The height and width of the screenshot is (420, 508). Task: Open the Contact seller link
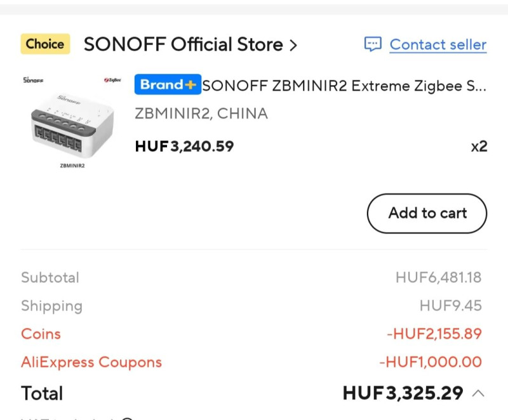point(438,44)
